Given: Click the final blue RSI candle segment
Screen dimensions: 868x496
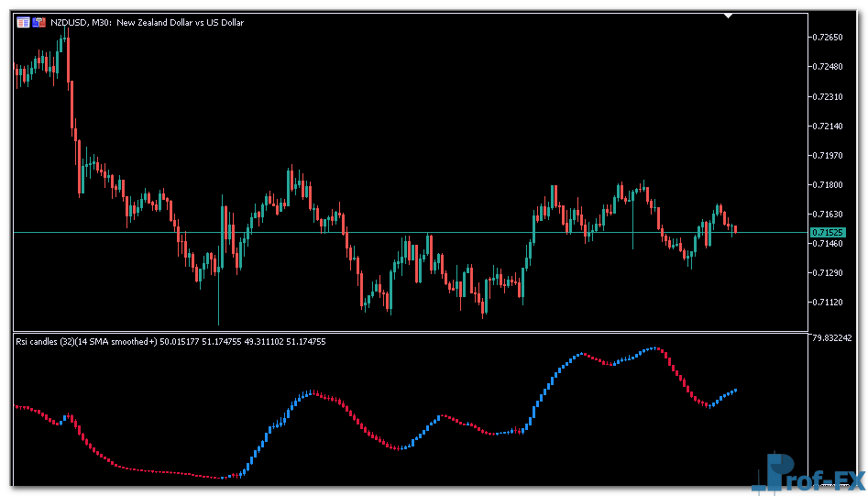Looking at the screenshot, I should (x=734, y=391).
